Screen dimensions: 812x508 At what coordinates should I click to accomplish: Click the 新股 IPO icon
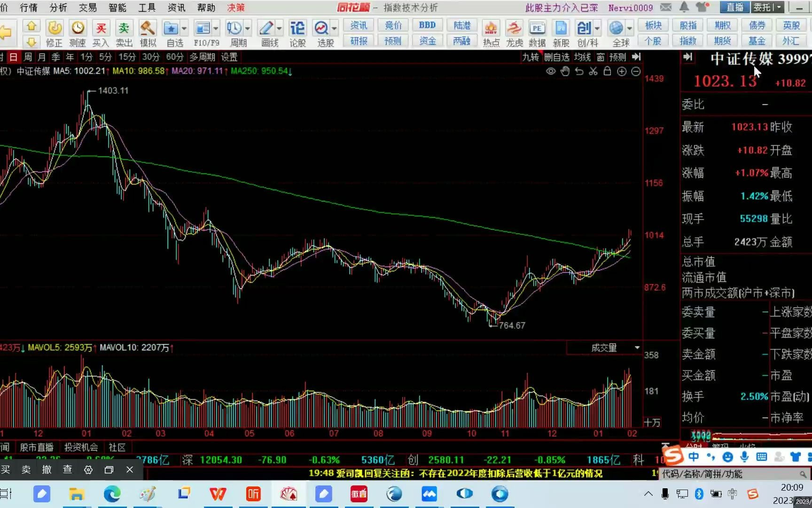click(x=561, y=28)
